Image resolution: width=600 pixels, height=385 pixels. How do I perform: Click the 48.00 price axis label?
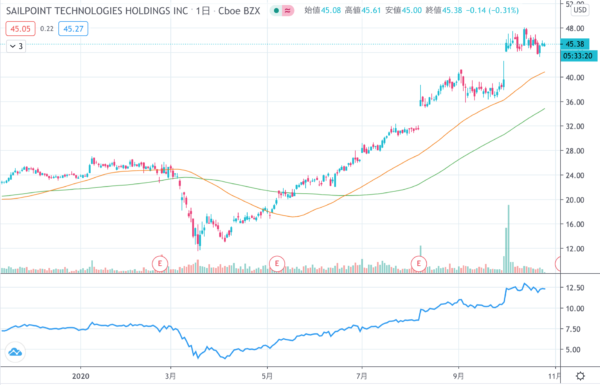click(575, 28)
